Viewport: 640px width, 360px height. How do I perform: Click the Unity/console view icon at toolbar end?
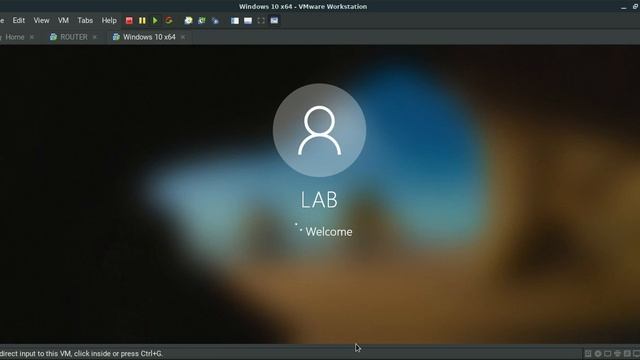[x=274, y=20]
